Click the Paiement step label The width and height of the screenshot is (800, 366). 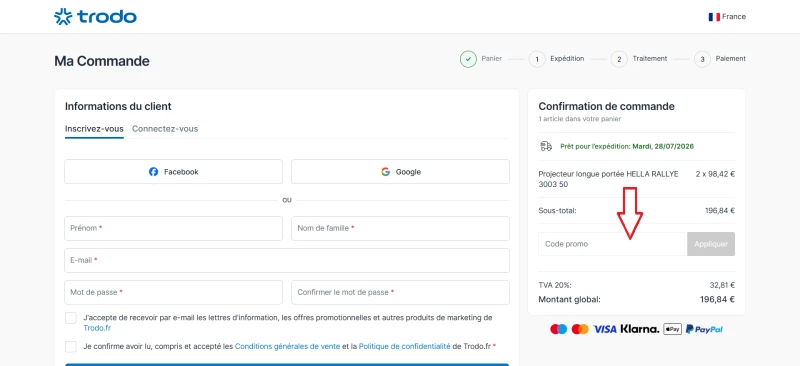pyautogui.click(x=731, y=59)
